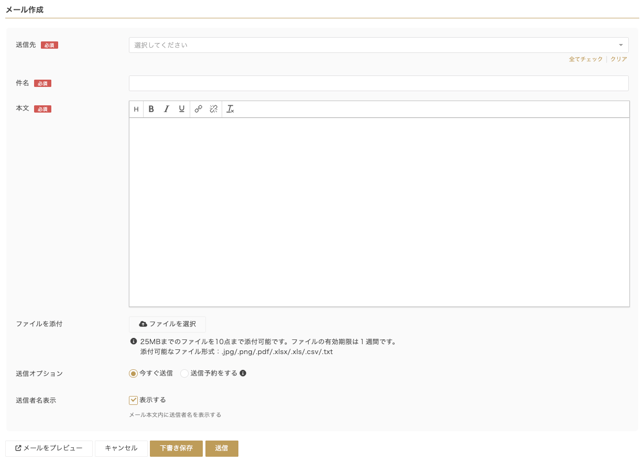Click the 送信オプション label text
644x462 pixels.
click(39, 374)
